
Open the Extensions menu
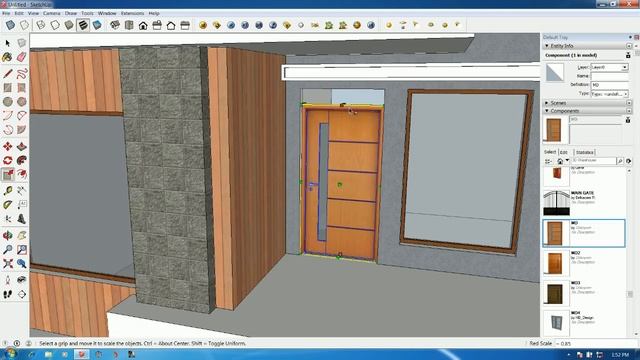point(132,13)
